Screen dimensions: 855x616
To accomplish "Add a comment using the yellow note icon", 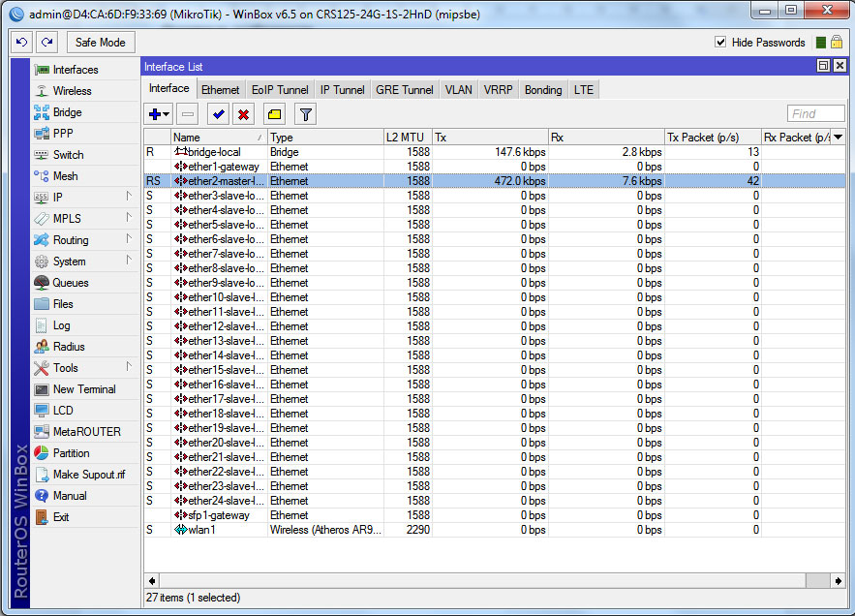I will (273, 113).
